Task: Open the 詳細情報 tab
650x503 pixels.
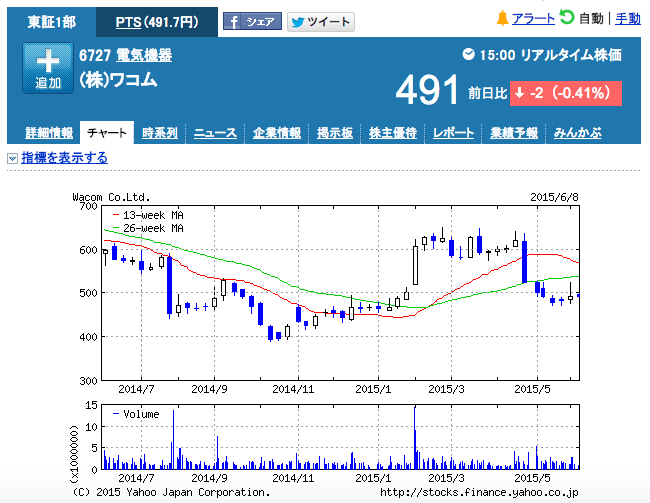Action: click(x=49, y=133)
